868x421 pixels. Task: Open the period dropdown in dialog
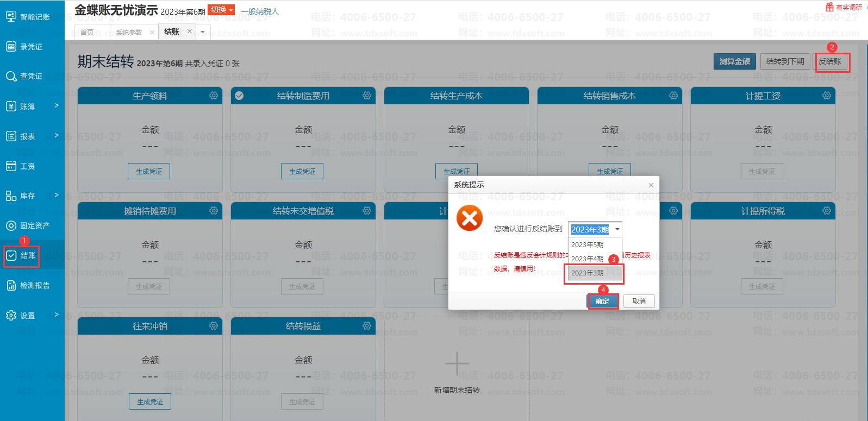[617, 229]
